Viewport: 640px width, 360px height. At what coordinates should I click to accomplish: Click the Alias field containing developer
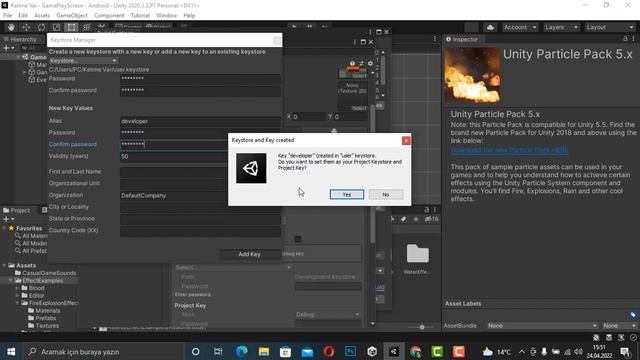[x=200, y=121]
